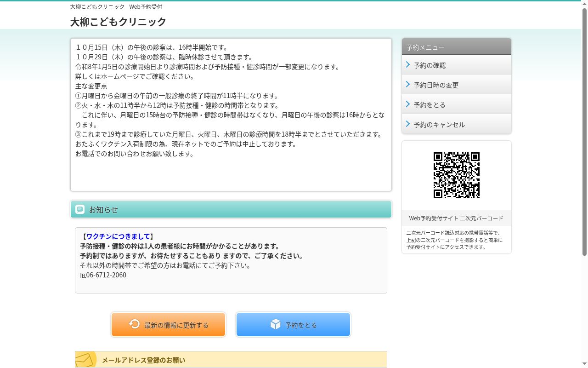Click the page vertical scrollbar thumb
Viewport: 588px width, 368px height.
coord(584,132)
